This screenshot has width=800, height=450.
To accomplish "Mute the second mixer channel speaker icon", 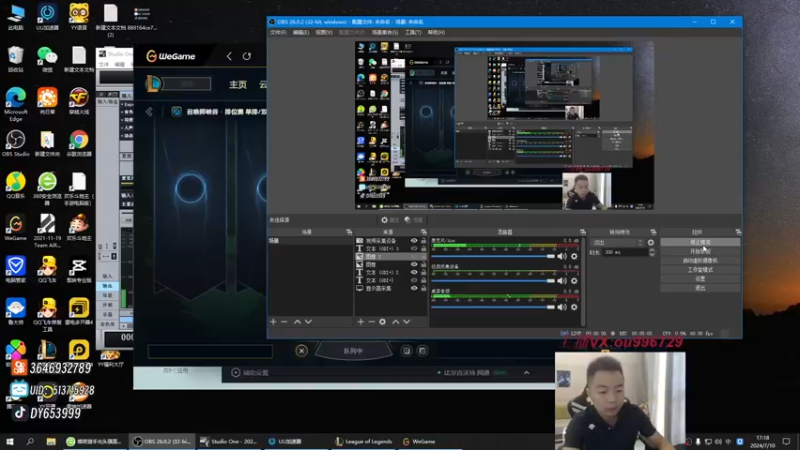I will click(x=562, y=281).
